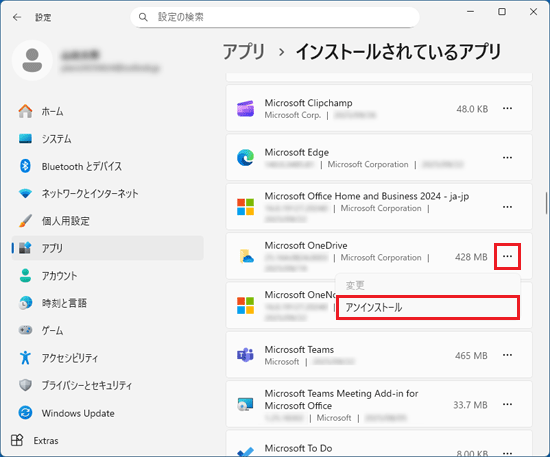Click the Bluetooth icon in sidebar

25,166
